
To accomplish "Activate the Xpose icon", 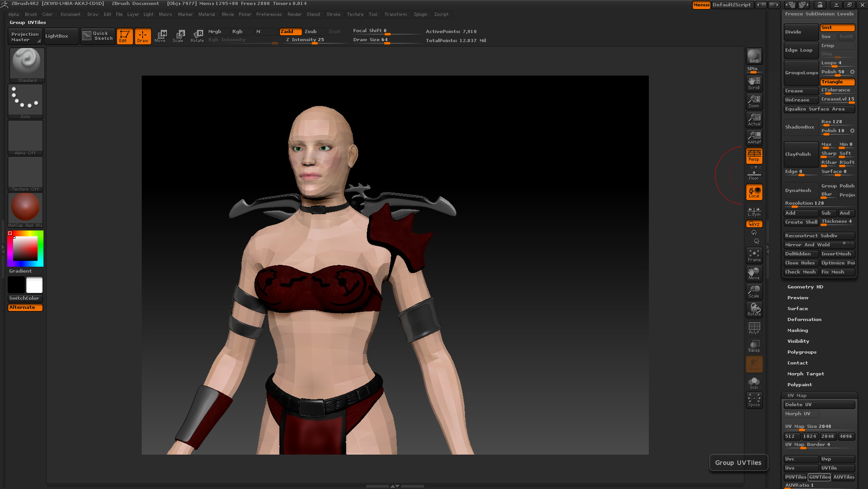I will click(754, 400).
